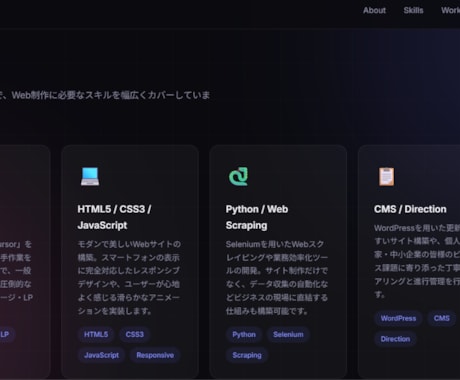Click the WordPress description paragraph in CMS card
Image resolution: width=460 pixels, height=380 pixels.
pos(417,261)
